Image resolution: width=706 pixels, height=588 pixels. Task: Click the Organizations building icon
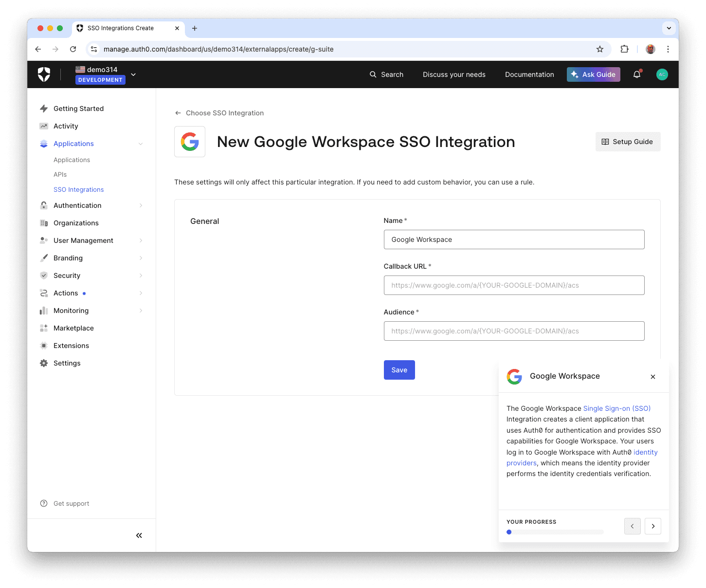(44, 223)
